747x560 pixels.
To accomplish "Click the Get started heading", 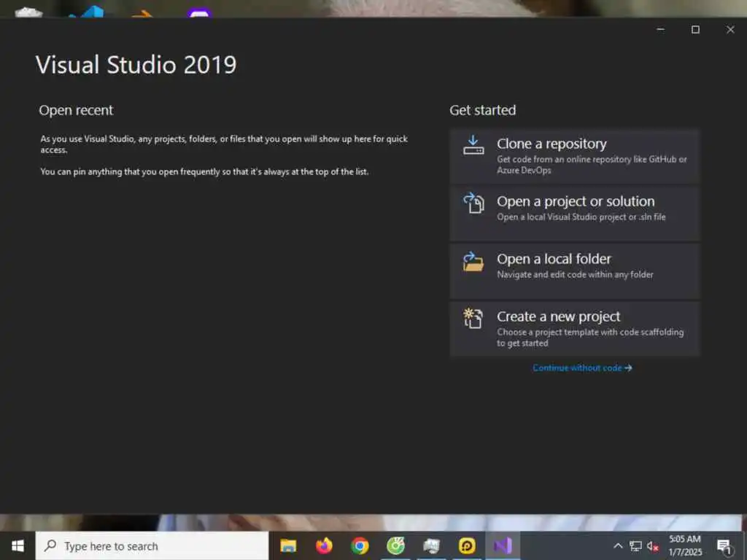I will tap(483, 111).
